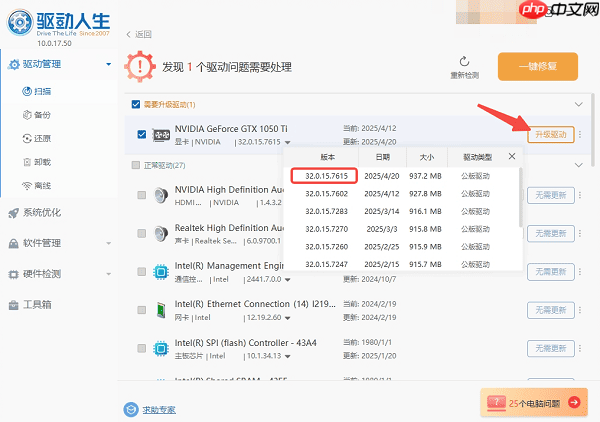Viewport: 600px width, 422px height.
Task: Check Intel(R) SPI (flash) Controller checkbox
Action: pos(142,348)
